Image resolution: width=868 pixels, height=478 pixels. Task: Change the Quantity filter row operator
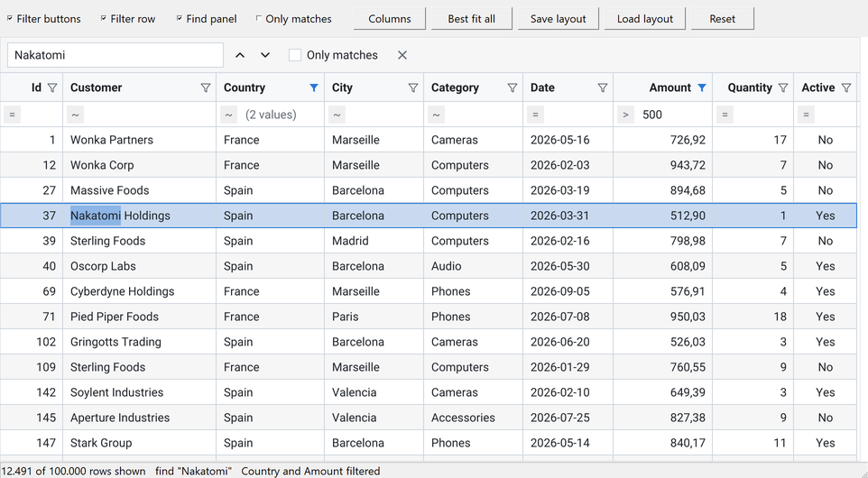click(725, 115)
